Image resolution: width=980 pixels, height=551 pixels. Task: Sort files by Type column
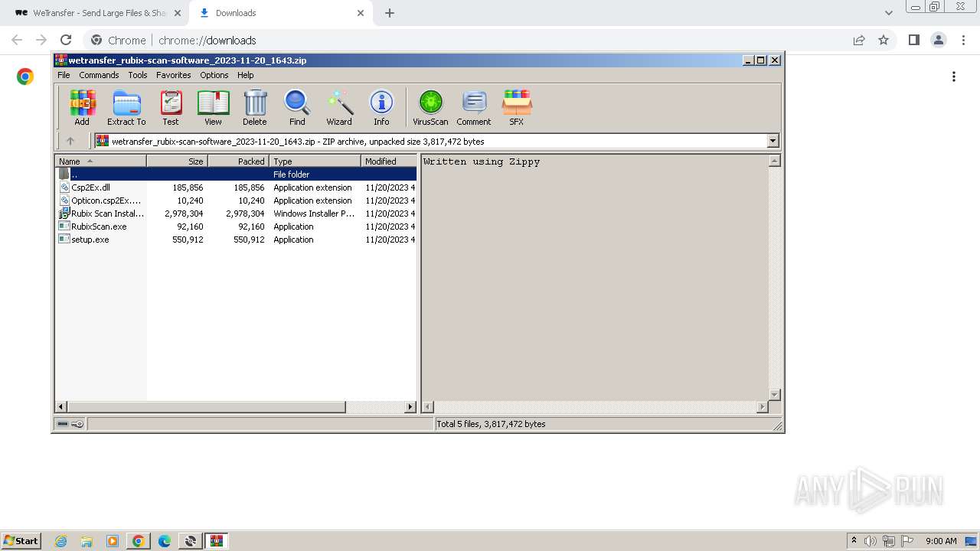pyautogui.click(x=315, y=161)
